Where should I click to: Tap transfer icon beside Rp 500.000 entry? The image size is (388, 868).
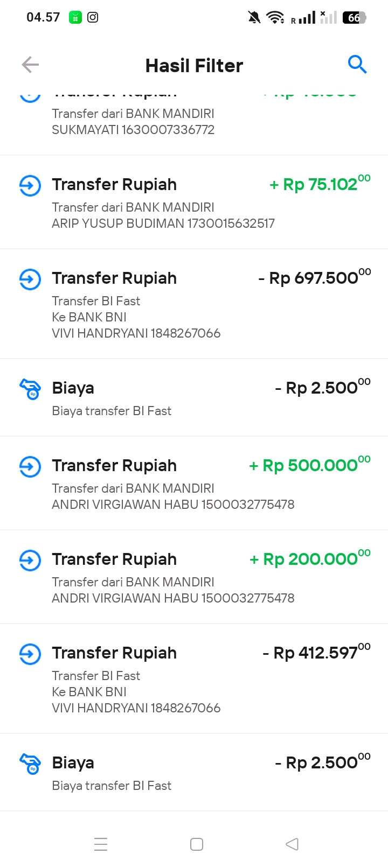(x=30, y=467)
